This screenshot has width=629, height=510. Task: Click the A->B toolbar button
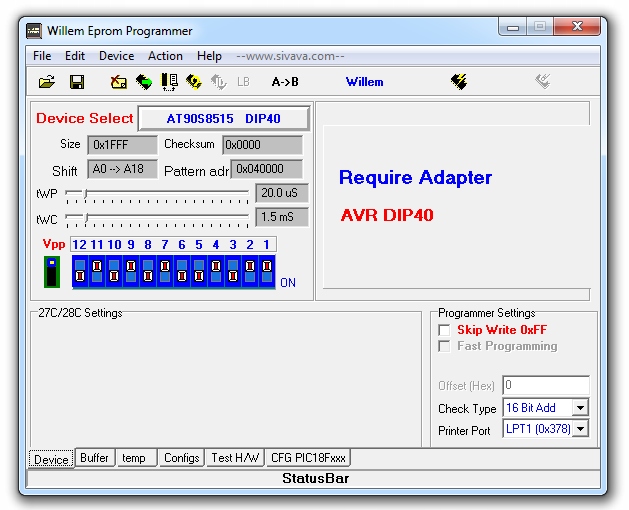[x=285, y=82]
